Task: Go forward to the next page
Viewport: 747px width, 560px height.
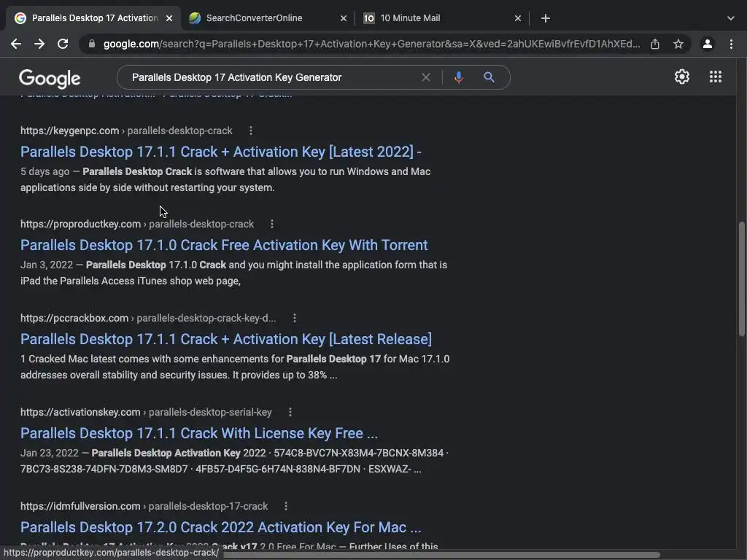Action: coord(39,44)
